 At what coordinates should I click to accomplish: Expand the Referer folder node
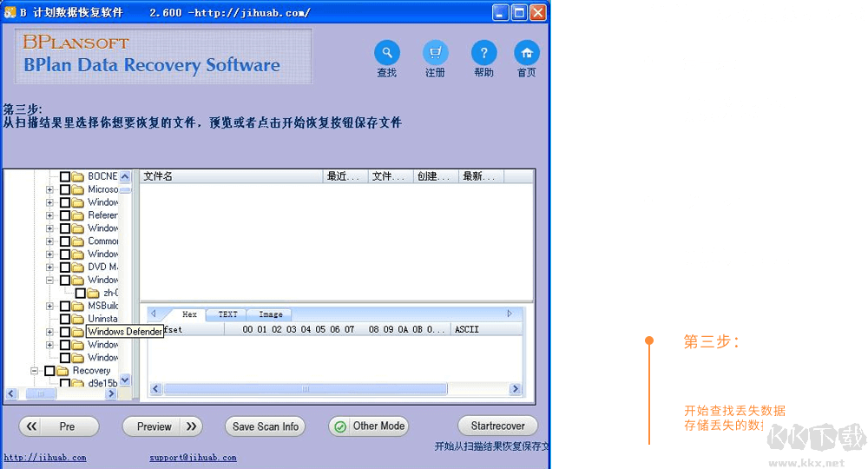click(x=49, y=215)
